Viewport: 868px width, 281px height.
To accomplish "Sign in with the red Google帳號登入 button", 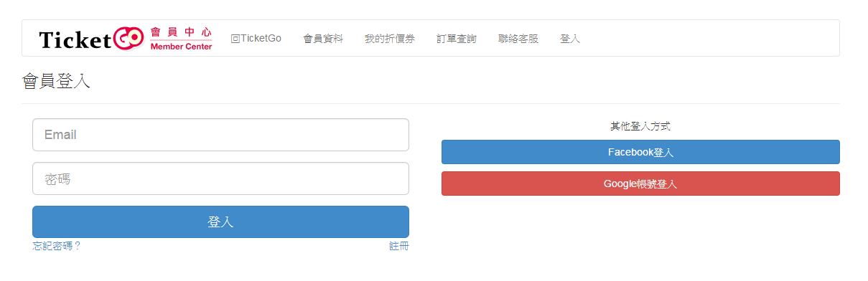I will point(640,184).
